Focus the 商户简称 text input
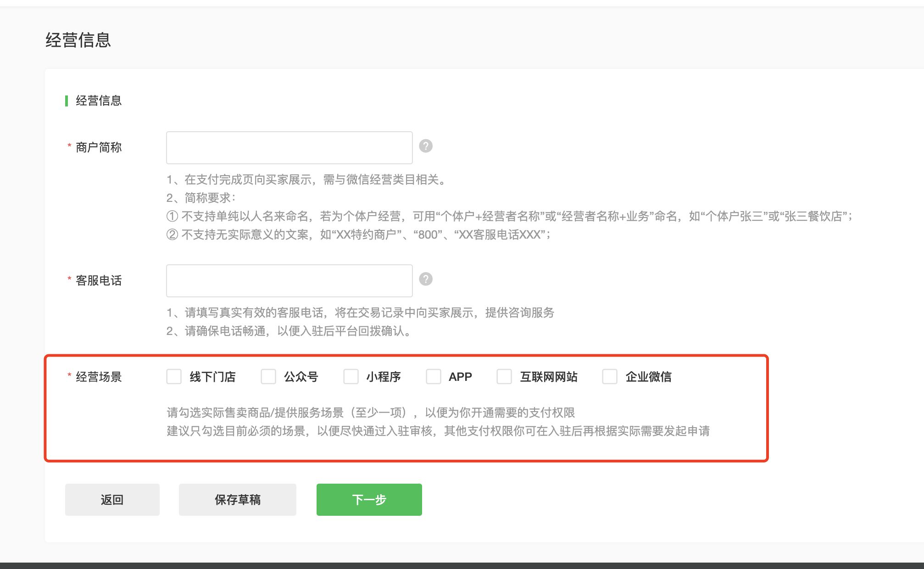The height and width of the screenshot is (569, 924). pyautogui.click(x=289, y=148)
